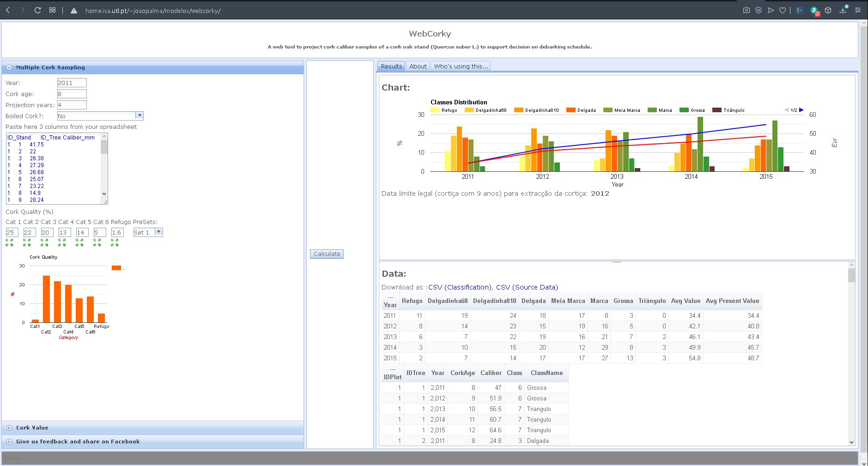
Task: Click the textarea scrollbar down arrow
Action: click(x=104, y=194)
